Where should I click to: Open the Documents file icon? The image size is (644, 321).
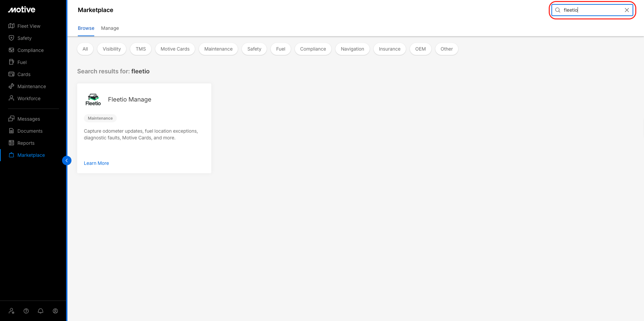coord(11,131)
